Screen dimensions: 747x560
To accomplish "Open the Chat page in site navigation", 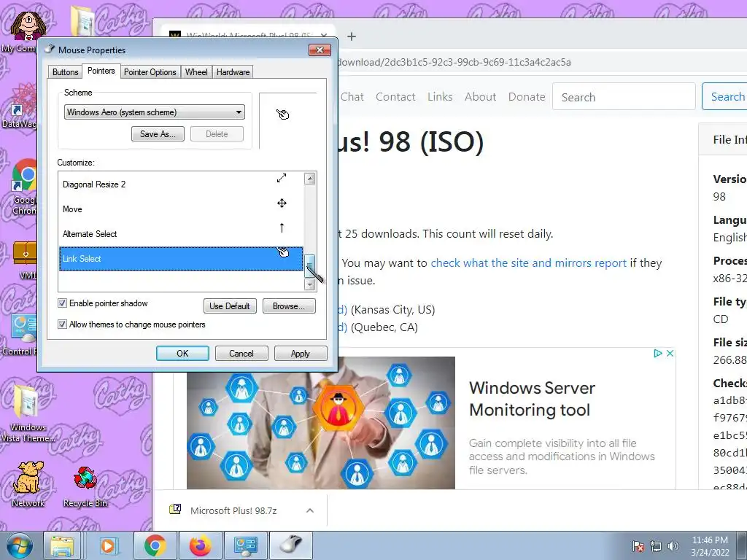I will 352,97.
